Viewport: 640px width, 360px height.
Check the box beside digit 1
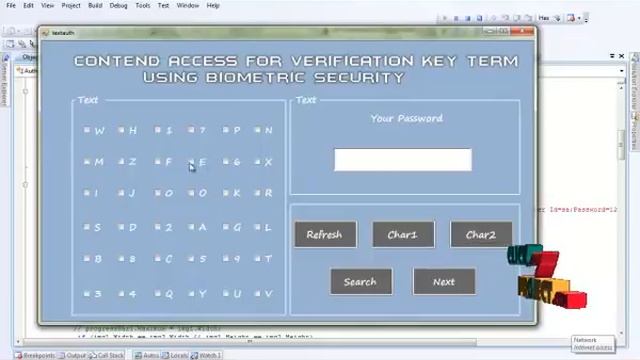click(x=158, y=130)
